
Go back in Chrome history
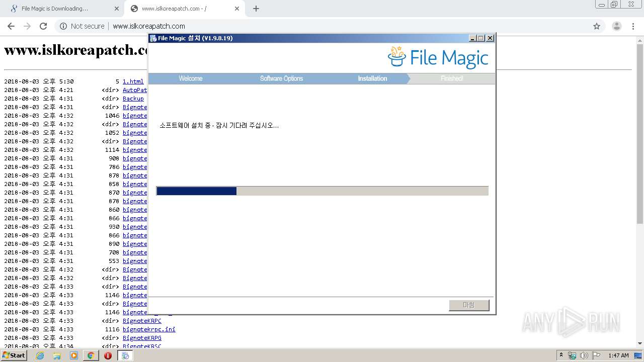point(11,26)
